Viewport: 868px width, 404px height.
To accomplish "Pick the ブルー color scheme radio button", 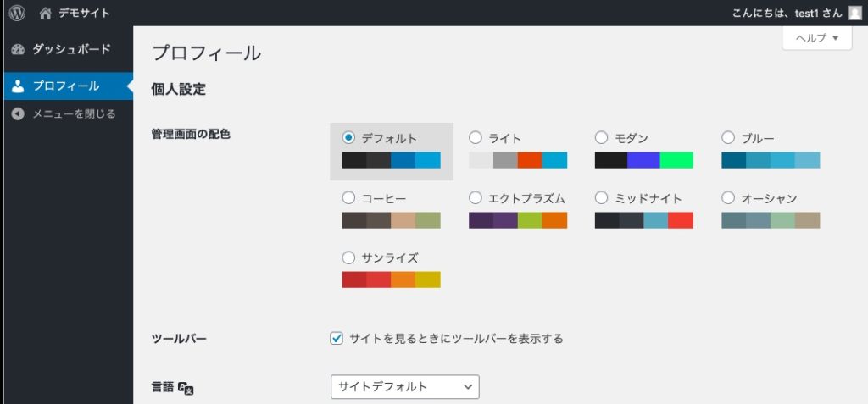I will click(x=728, y=137).
